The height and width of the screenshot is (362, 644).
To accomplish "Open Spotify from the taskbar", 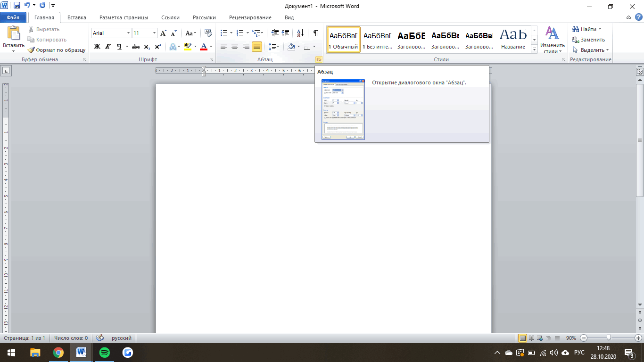I will coord(104,353).
